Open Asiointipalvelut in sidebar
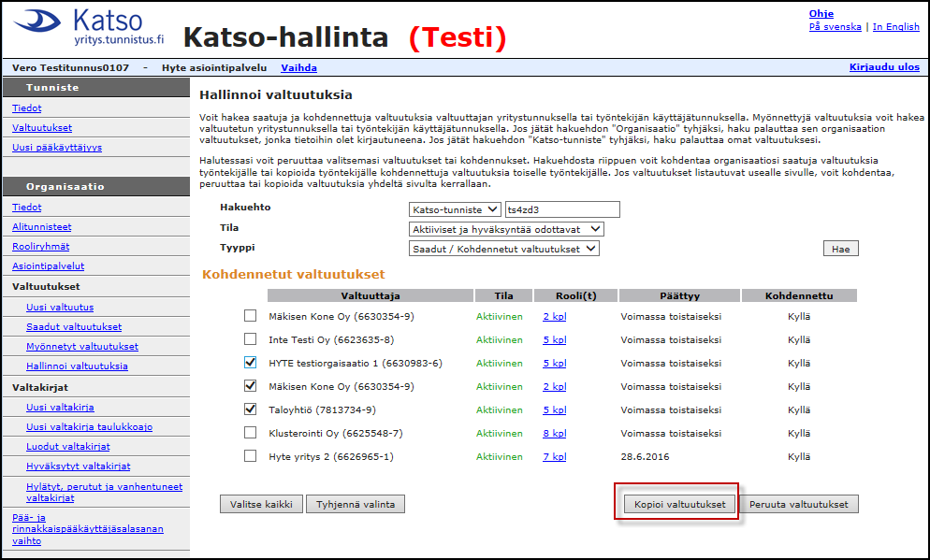 tap(48, 266)
